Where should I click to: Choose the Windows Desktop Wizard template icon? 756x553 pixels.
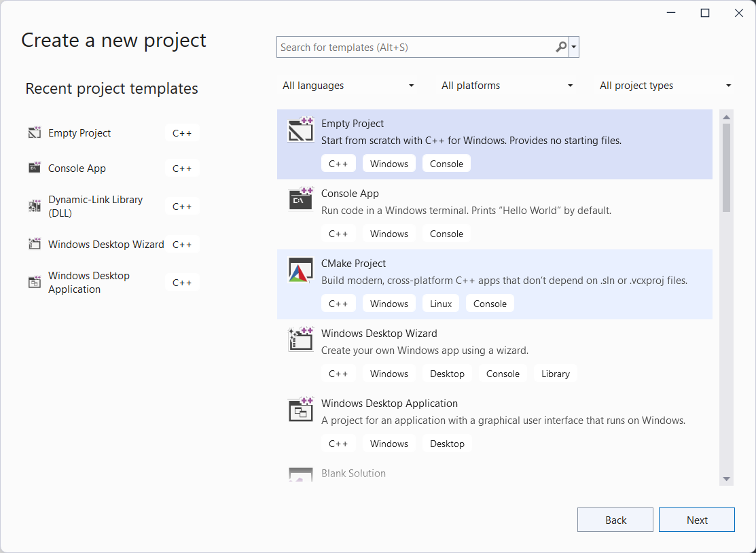[x=300, y=340]
